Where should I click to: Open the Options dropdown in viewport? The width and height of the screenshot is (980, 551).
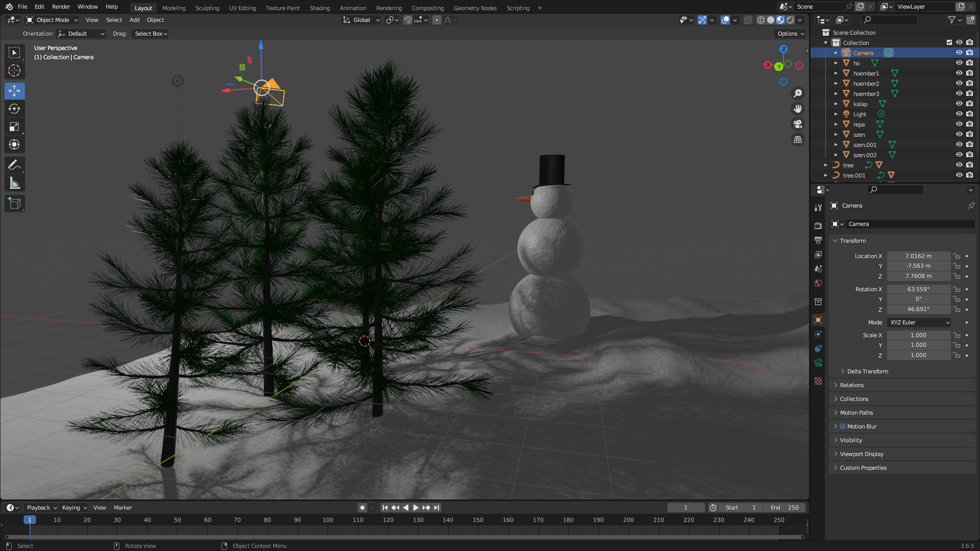[x=790, y=34]
